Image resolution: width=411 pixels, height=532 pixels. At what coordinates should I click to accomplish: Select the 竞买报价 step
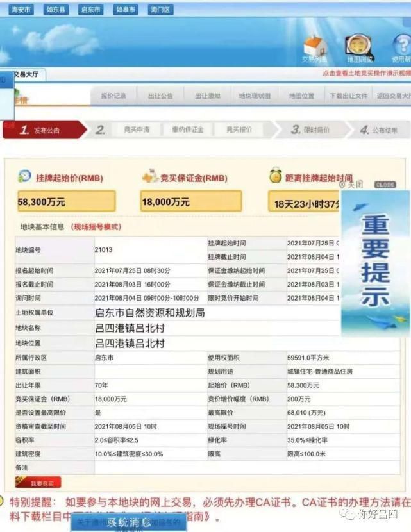click(x=239, y=129)
